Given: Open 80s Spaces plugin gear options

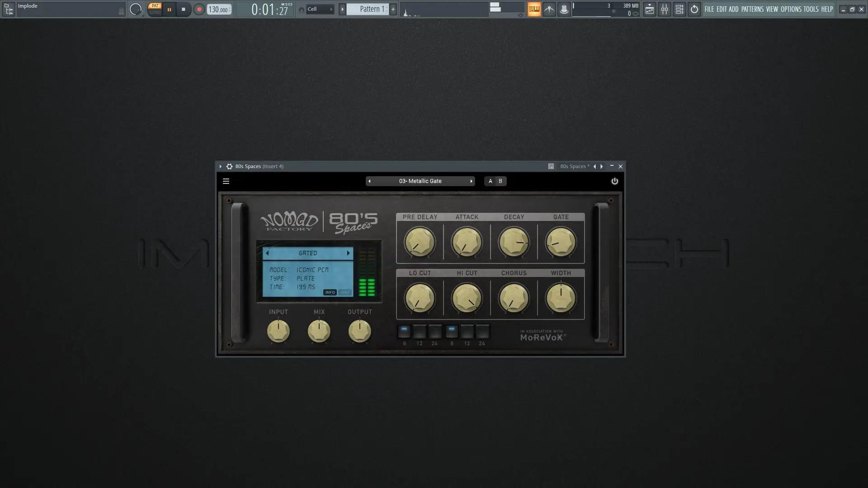Looking at the screenshot, I should (229, 166).
